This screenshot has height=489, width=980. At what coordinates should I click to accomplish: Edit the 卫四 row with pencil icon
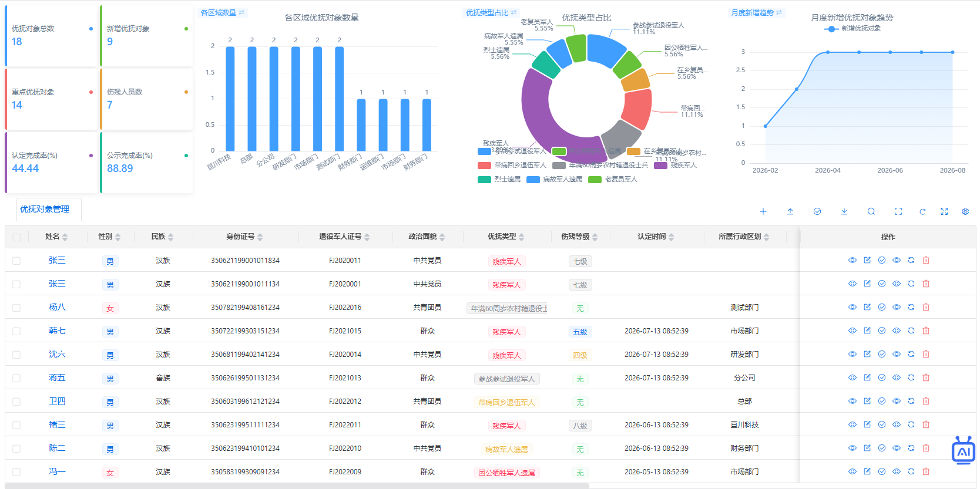click(867, 401)
